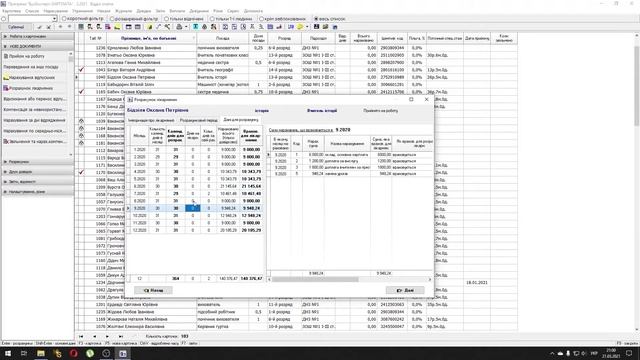Expand the 'Друк довідок' sidebar section
Image resolution: width=640 pixels, height=360 pixels.
[38, 172]
